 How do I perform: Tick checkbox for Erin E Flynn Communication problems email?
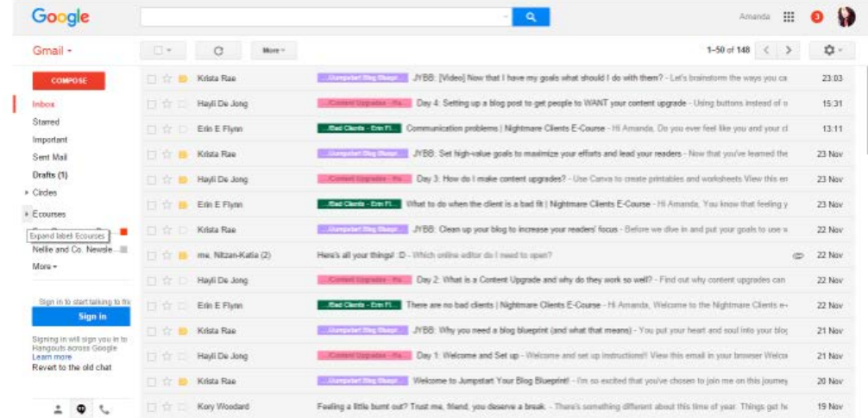pyautogui.click(x=151, y=128)
